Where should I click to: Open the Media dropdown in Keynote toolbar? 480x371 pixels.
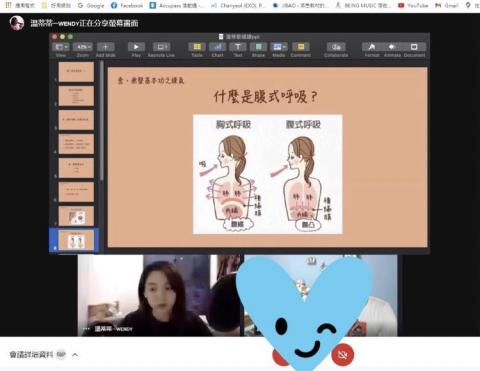point(279,47)
